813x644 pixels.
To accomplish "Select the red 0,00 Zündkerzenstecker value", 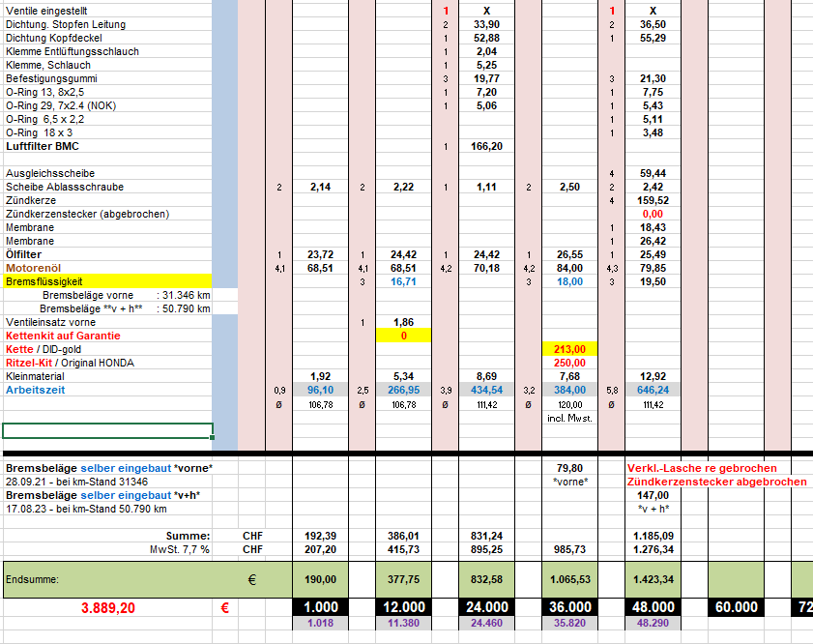I will (x=653, y=214).
